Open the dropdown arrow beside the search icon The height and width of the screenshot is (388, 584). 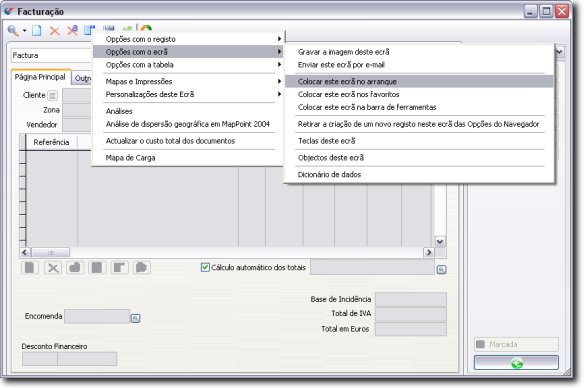(25, 31)
